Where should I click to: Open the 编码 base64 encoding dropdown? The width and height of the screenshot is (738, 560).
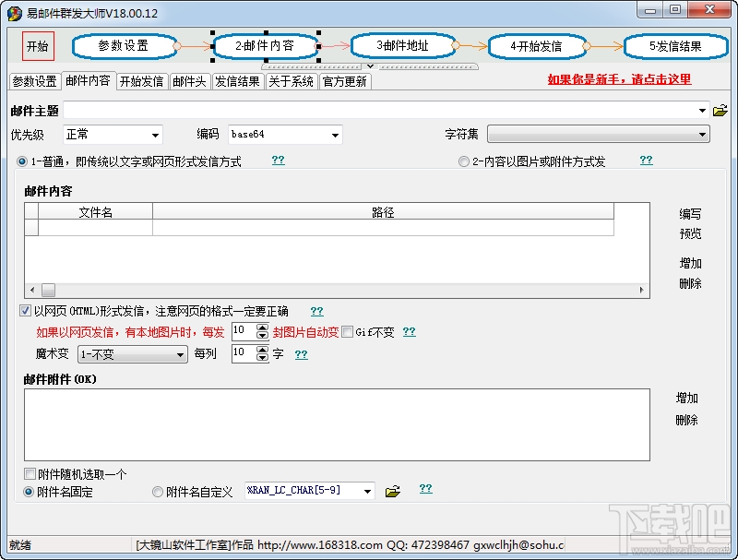click(285, 135)
